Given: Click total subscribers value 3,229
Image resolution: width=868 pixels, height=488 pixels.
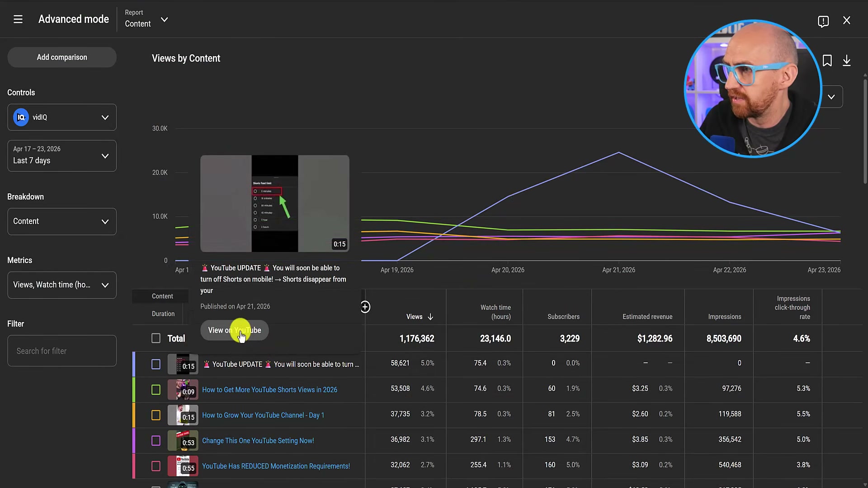Looking at the screenshot, I should (570, 339).
